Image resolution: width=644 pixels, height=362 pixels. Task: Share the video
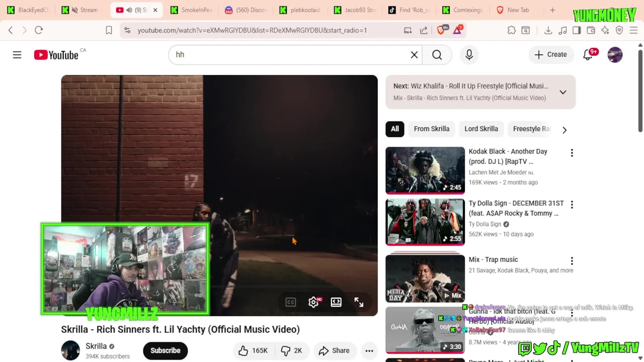pos(334,350)
